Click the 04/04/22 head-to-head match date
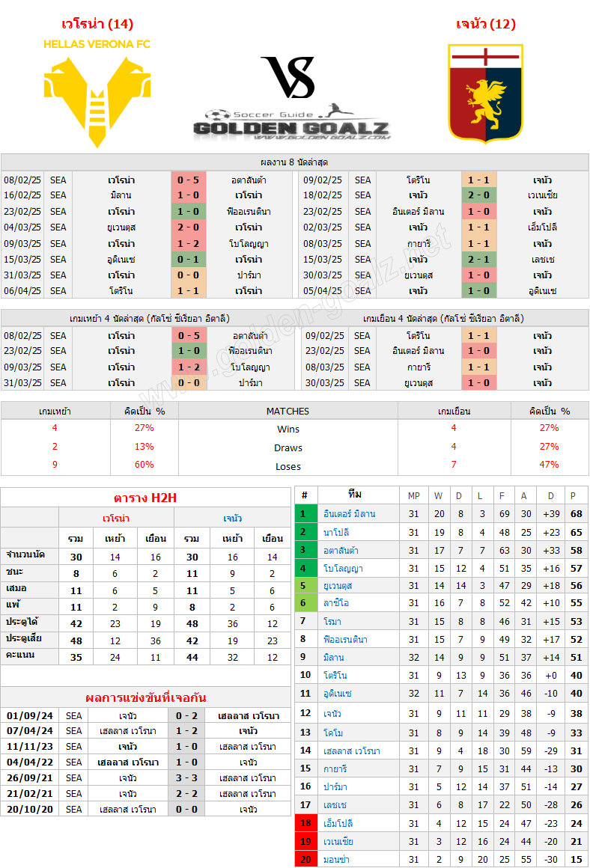The height and width of the screenshot is (868, 590). (30, 762)
